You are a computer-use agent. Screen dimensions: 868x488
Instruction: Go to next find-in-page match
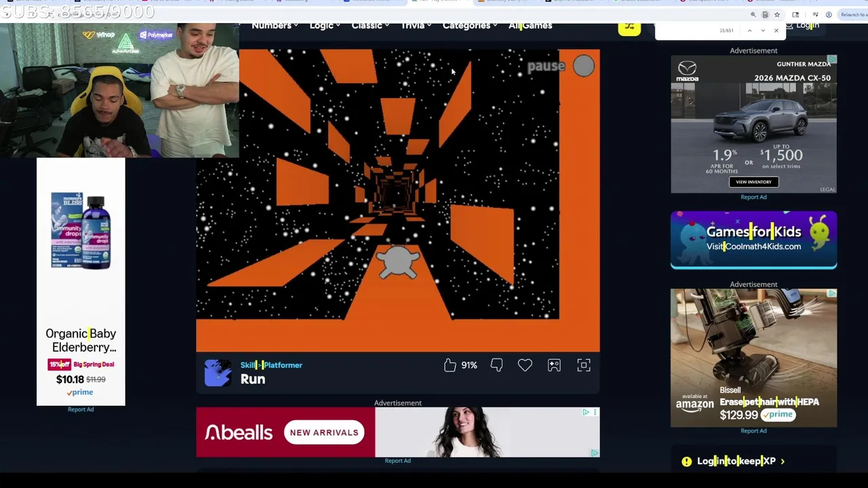(x=763, y=30)
